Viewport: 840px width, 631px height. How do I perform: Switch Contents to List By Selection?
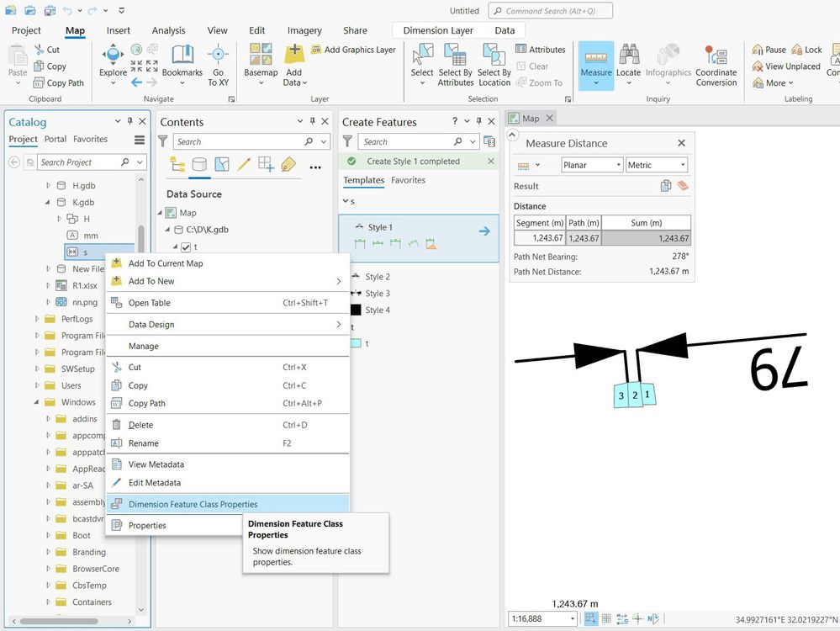tap(222, 164)
